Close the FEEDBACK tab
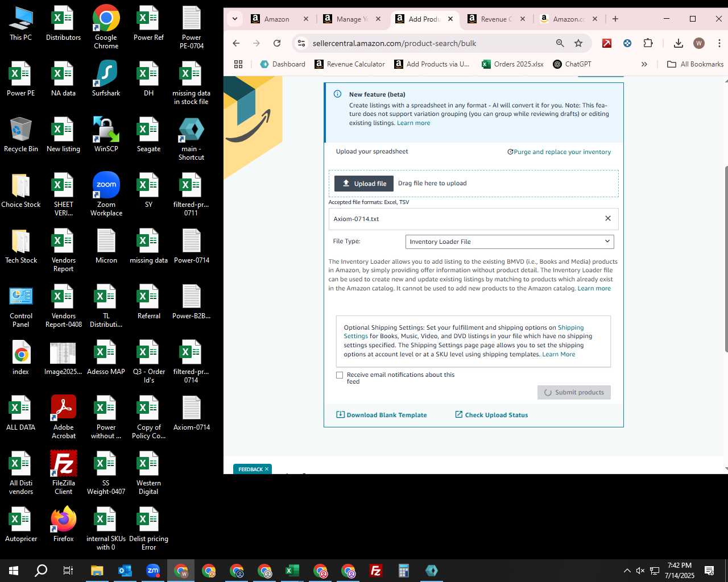The image size is (728, 582). pos(266,469)
